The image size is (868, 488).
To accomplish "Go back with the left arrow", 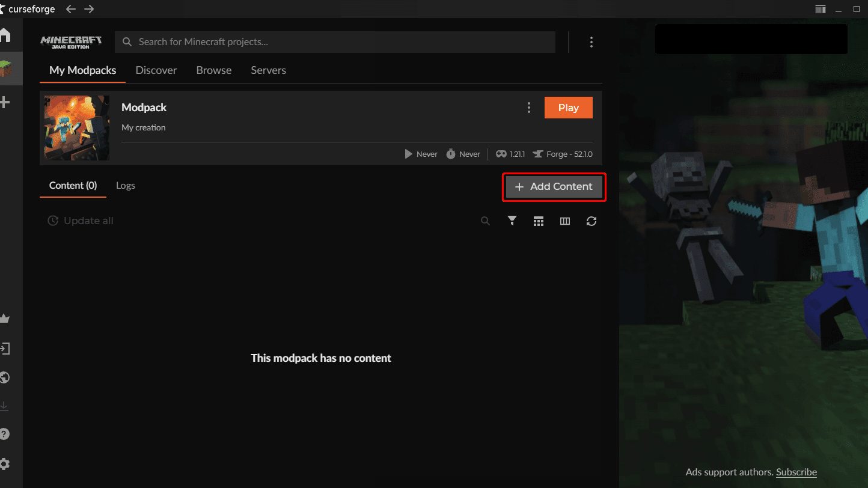I will coord(71,9).
